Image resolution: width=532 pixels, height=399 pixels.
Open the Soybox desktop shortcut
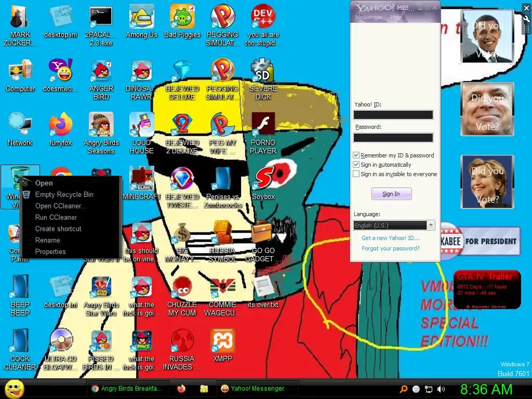(x=263, y=183)
